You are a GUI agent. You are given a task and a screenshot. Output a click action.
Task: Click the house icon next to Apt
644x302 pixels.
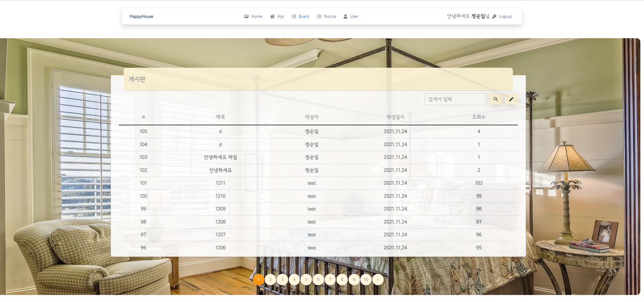click(271, 16)
